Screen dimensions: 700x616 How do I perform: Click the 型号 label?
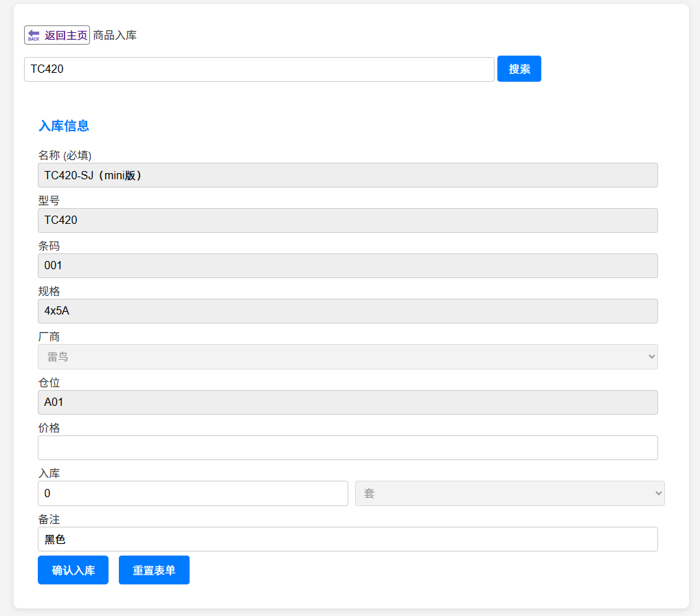click(49, 201)
